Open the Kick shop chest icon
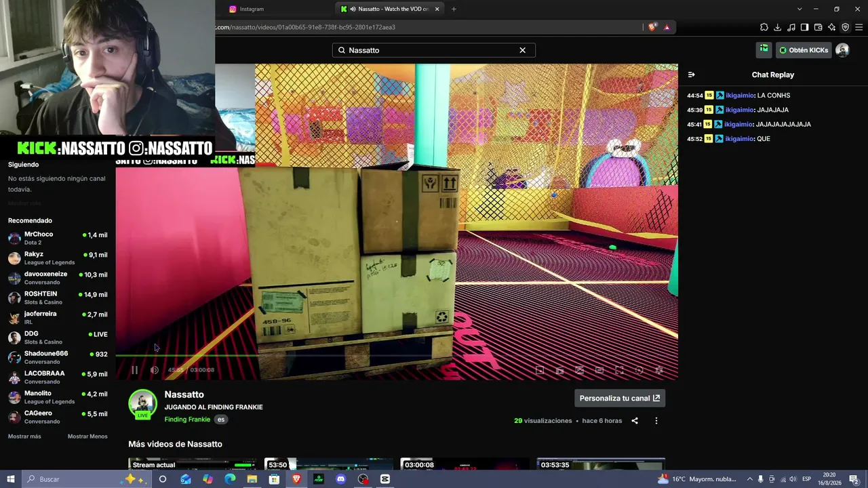This screenshot has height=488, width=868. [x=764, y=49]
